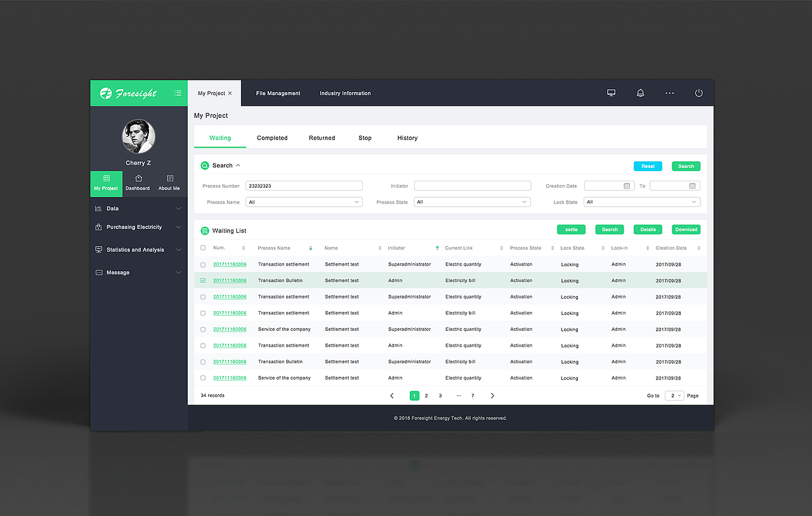Image resolution: width=812 pixels, height=516 pixels.
Task: Switch to the History tab
Action: click(407, 138)
